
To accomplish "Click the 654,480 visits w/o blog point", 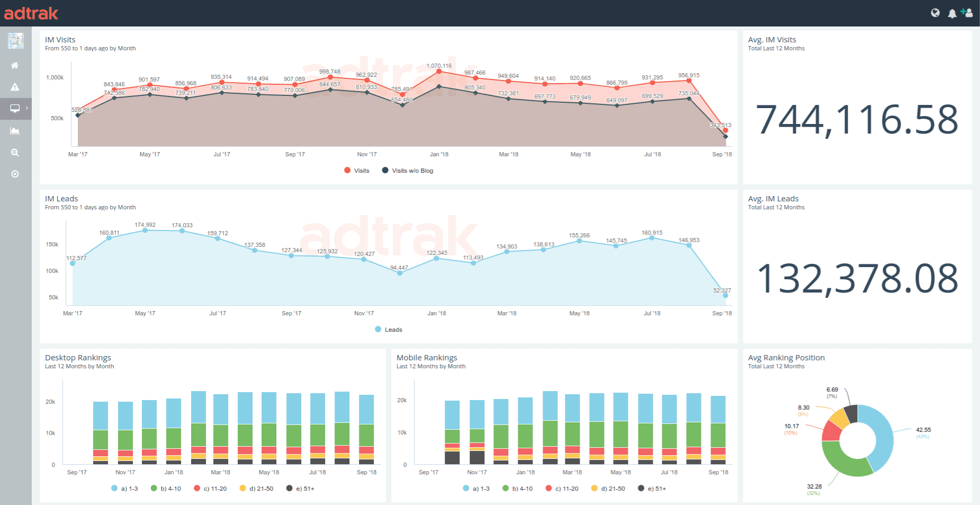I will (x=402, y=105).
